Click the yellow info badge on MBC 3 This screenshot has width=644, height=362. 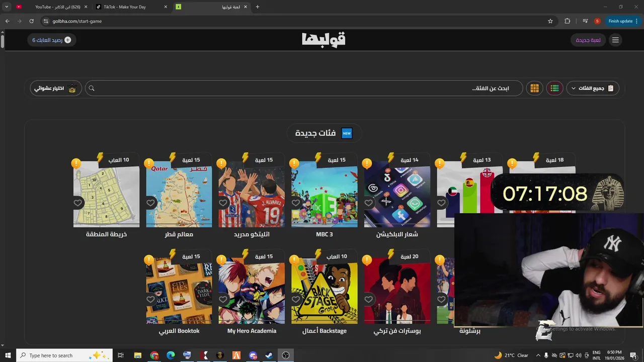(x=294, y=163)
